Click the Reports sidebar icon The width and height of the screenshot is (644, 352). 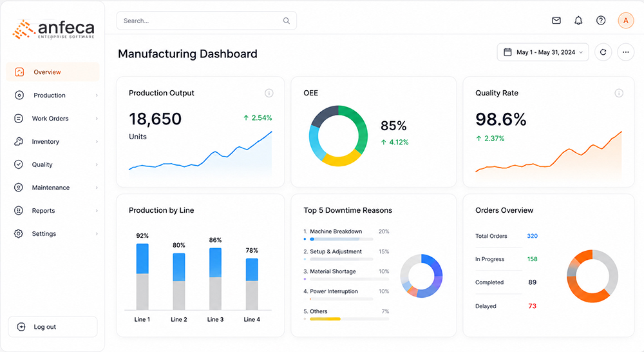pos(19,211)
